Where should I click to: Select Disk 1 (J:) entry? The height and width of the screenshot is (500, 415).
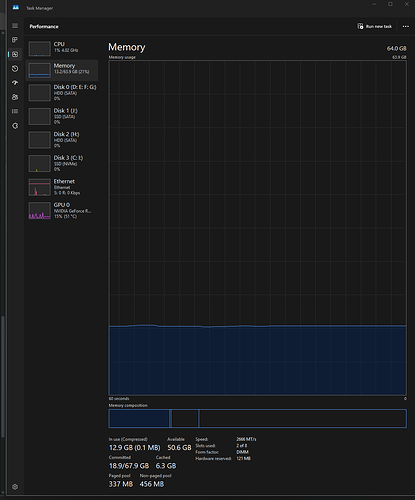62,116
